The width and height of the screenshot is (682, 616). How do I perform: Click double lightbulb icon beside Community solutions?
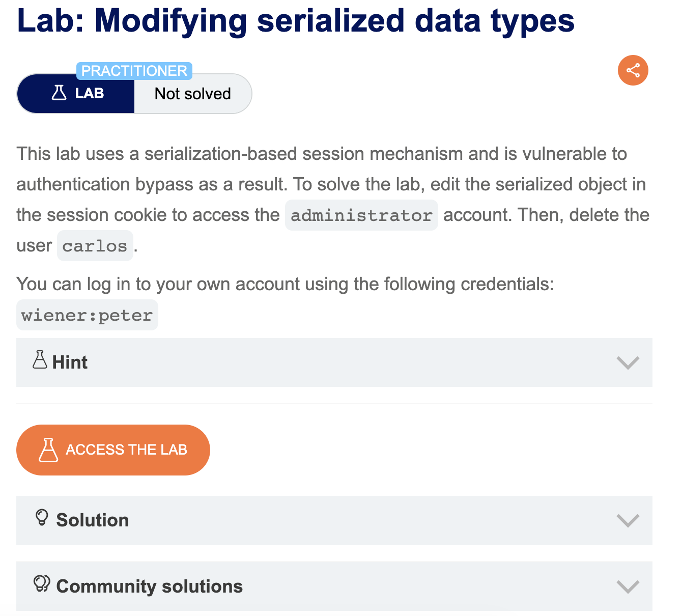[42, 583]
